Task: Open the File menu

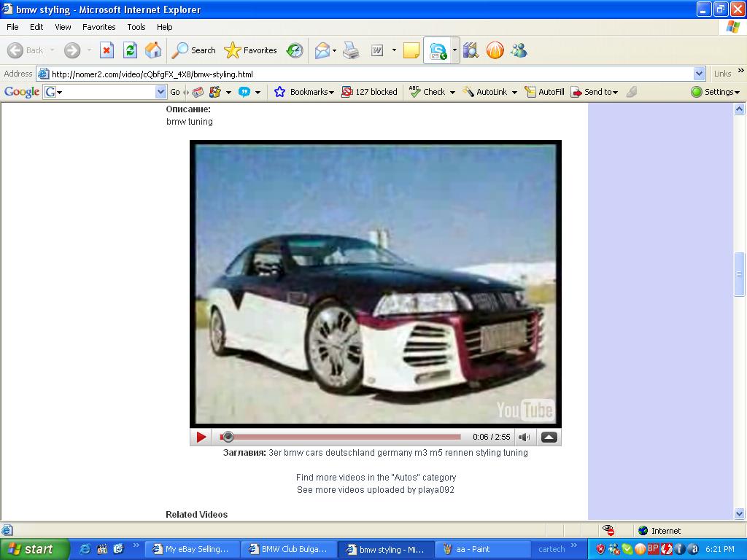Action: pyautogui.click(x=12, y=27)
